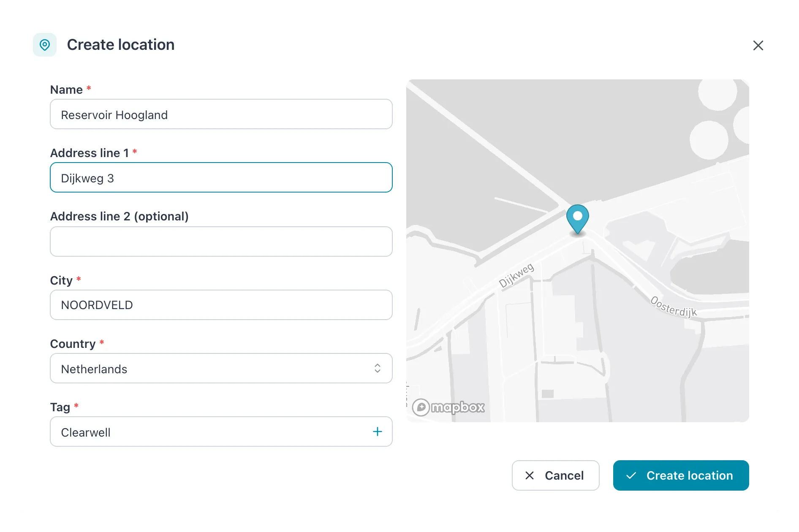Edit the City field NOORDVELD
This screenshot has height=532, width=799.
[x=221, y=305]
